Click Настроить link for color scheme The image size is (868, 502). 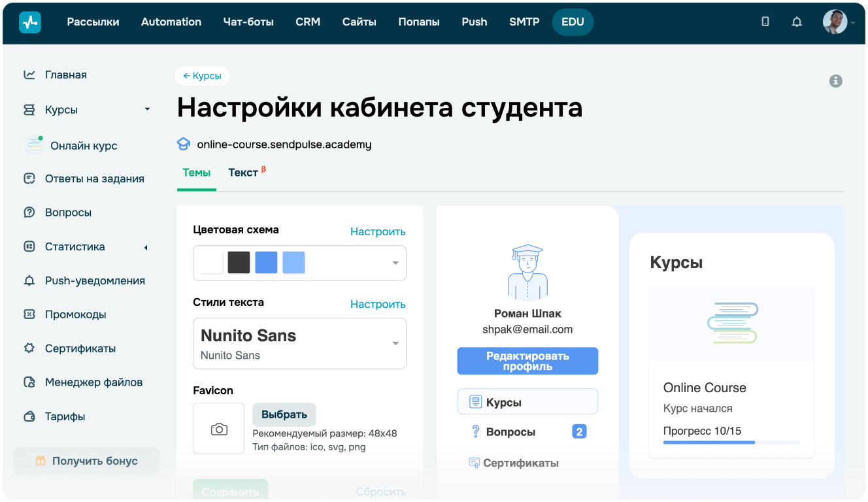point(378,231)
